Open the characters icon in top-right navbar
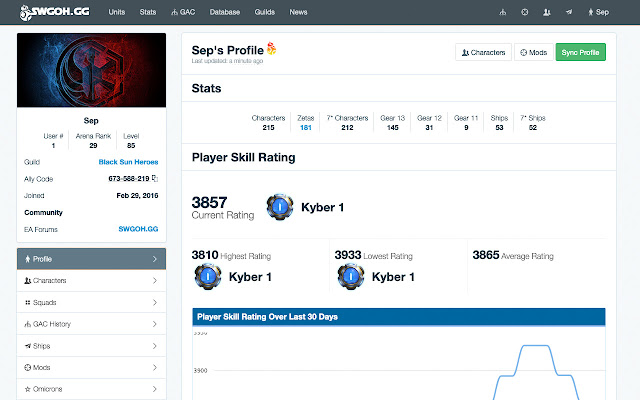 point(547,12)
